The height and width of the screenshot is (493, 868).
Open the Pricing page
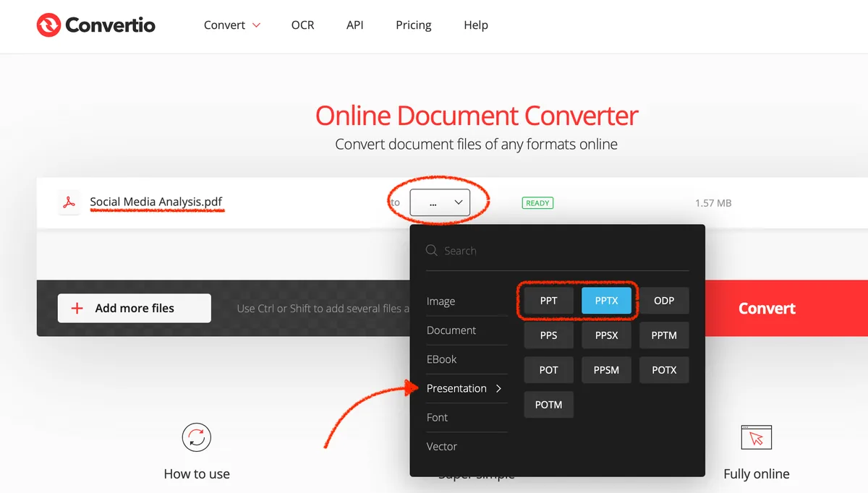coord(414,25)
